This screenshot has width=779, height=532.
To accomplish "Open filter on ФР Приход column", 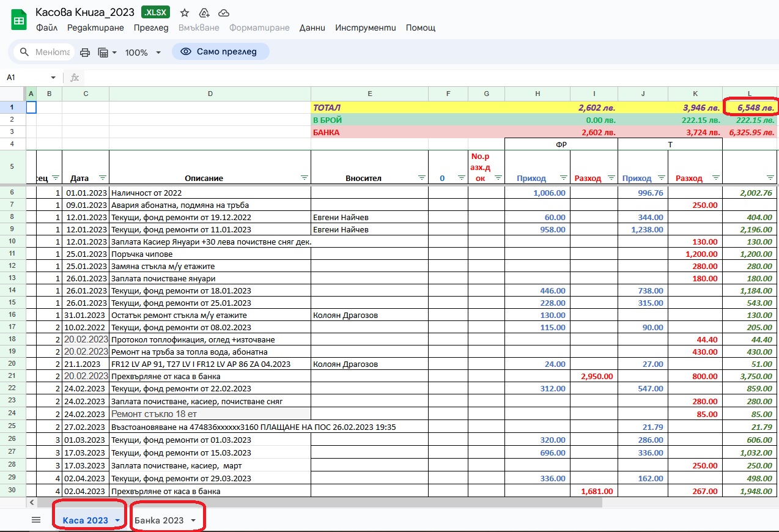I will (x=563, y=178).
